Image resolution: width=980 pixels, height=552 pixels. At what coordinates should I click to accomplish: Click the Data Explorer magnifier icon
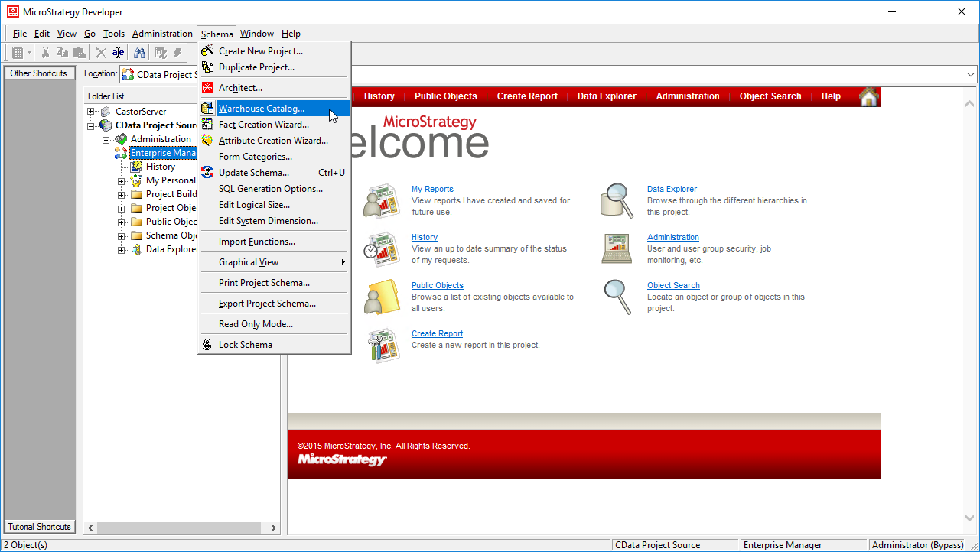[616, 201]
